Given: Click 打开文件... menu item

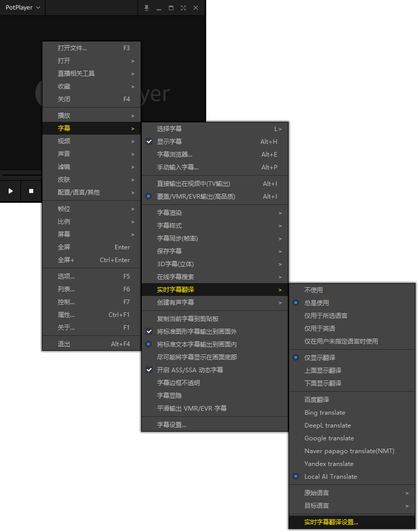Looking at the screenshot, I should (92, 48).
